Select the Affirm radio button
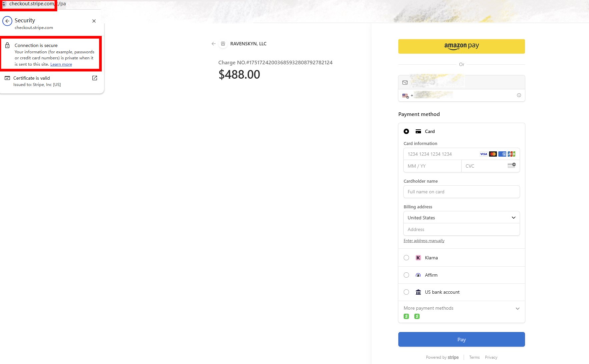Viewport: 589px width, 364px height. pos(406,275)
